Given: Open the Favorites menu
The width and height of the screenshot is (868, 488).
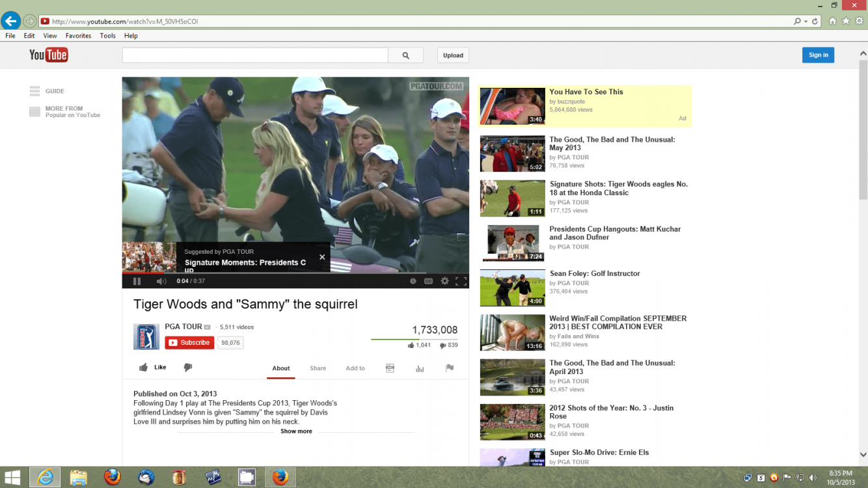Looking at the screenshot, I should (78, 36).
